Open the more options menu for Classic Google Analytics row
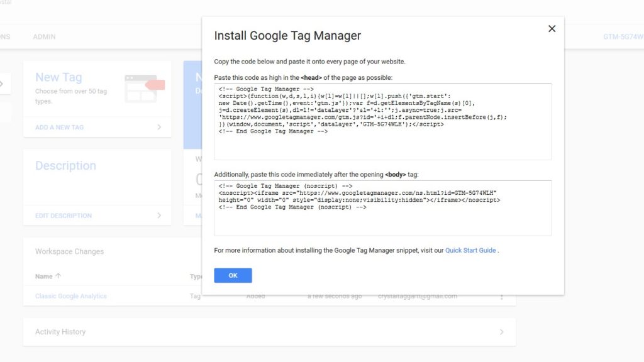 (501, 297)
